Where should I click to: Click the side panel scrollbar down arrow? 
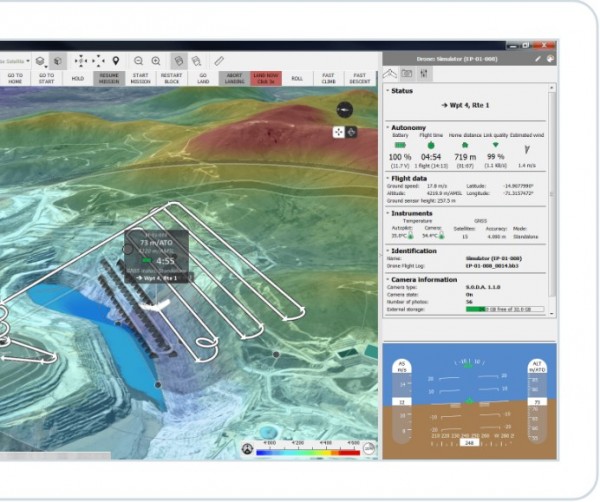[x=551, y=314]
